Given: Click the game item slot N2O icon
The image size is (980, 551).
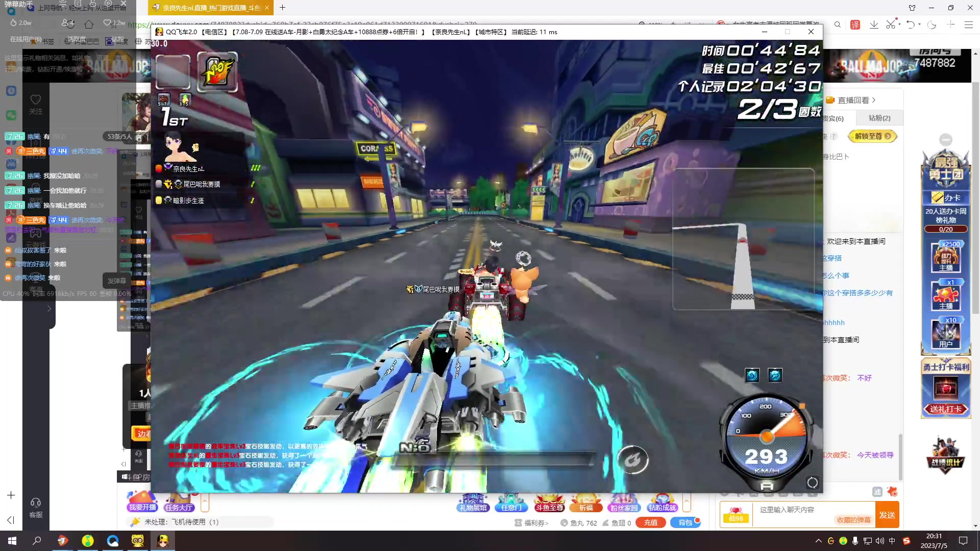Looking at the screenshot, I should click(x=217, y=72).
